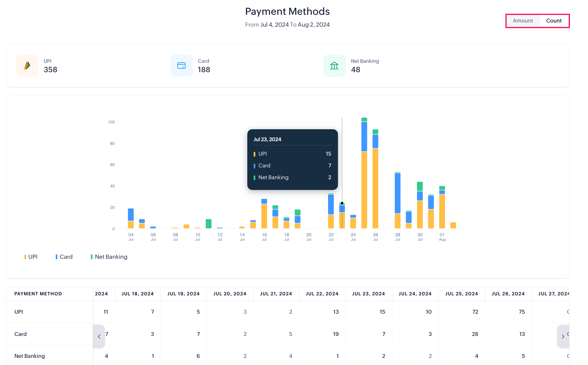Screen dimensions: 588x365
Task: Click the UPI payment icon
Action: (27, 66)
